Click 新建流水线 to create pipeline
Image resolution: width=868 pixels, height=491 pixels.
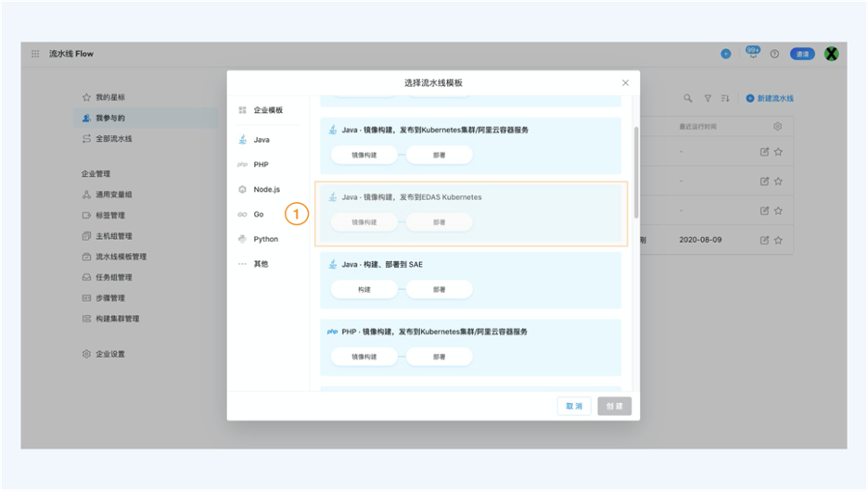(770, 98)
